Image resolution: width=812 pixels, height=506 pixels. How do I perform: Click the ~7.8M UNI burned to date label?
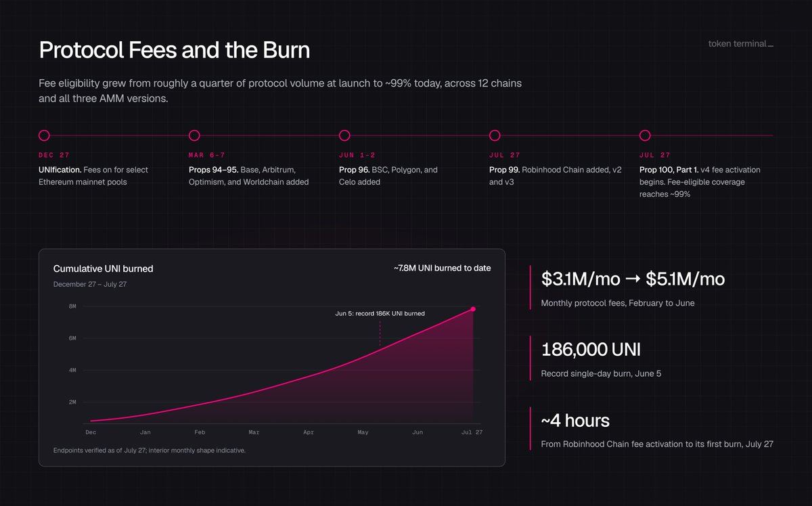click(442, 269)
